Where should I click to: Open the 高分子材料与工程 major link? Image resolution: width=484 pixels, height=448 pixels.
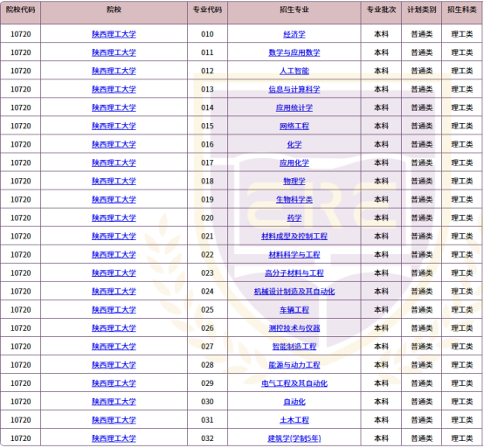tap(294, 273)
